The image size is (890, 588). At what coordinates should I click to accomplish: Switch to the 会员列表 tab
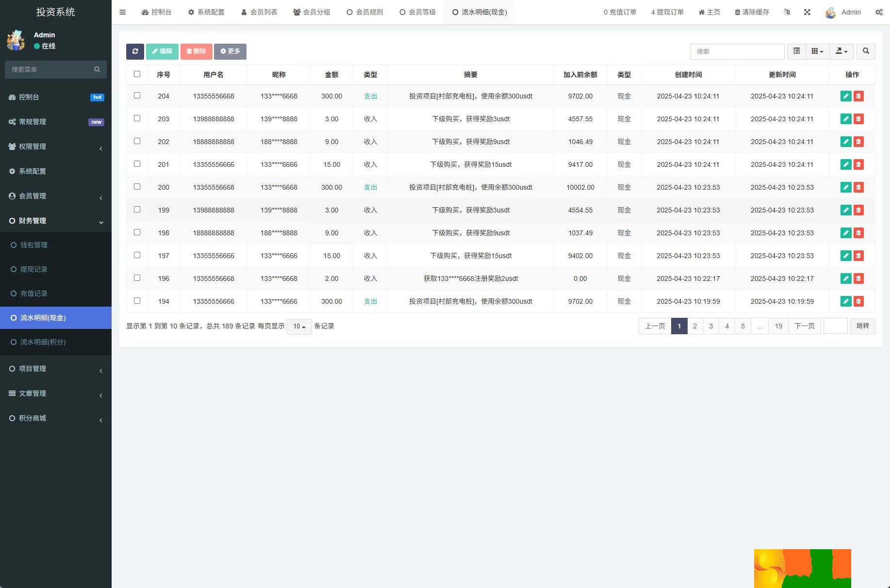(x=259, y=12)
